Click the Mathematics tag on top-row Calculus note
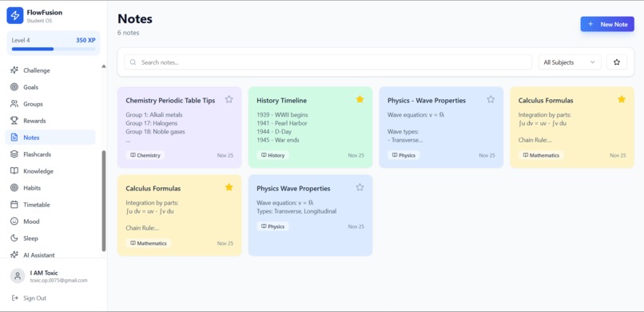The image size is (644, 312). [541, 155]
